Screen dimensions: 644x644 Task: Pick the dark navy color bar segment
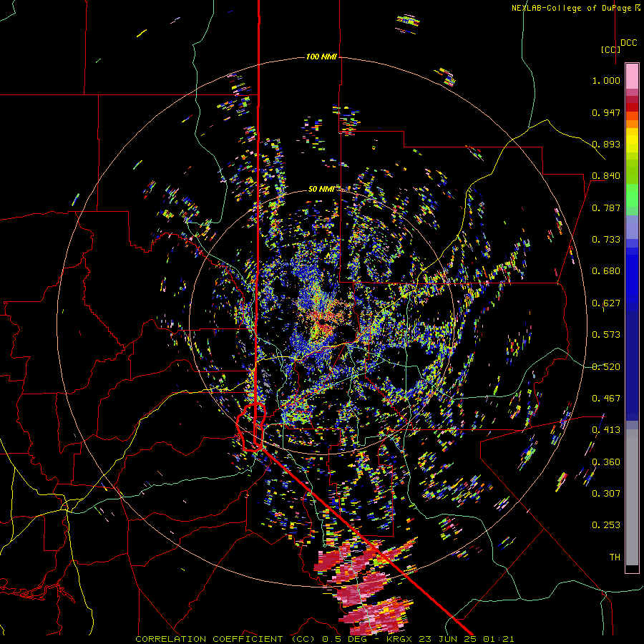632,361
